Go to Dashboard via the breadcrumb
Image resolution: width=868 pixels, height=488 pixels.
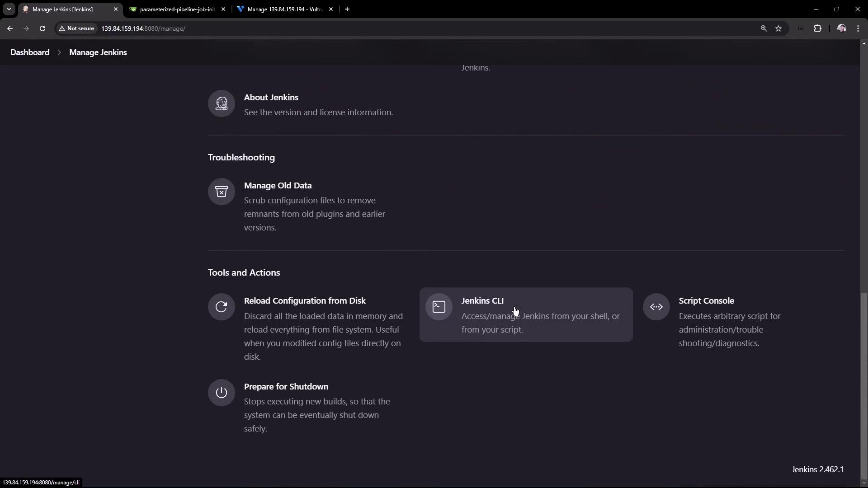tap(30, 52)
